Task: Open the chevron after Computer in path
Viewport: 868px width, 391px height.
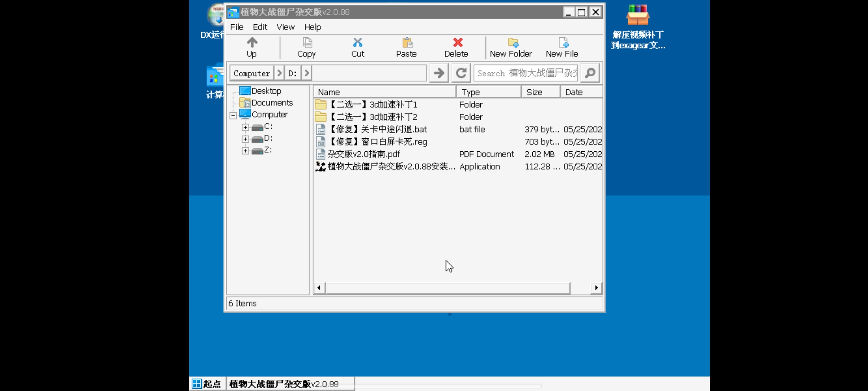Action: coord(279,73)
